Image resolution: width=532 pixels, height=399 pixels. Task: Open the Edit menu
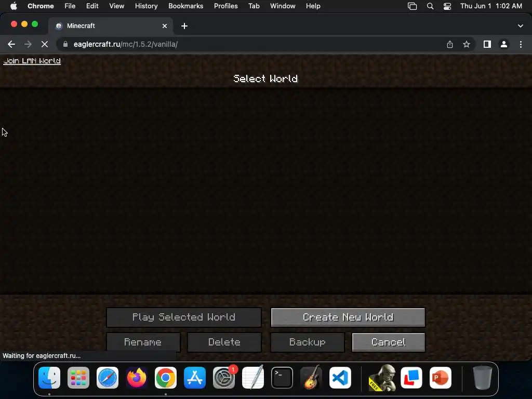(92, 6)
